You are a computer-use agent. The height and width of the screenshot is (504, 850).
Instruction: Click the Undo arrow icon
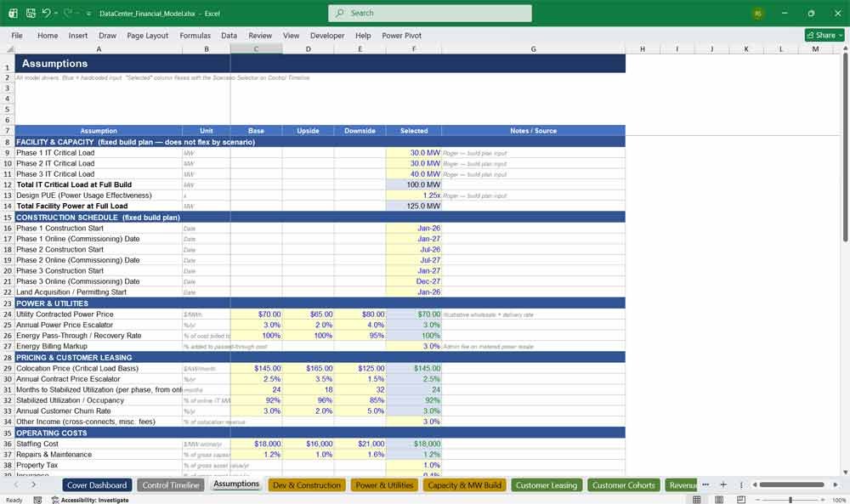tap(47, 13)
